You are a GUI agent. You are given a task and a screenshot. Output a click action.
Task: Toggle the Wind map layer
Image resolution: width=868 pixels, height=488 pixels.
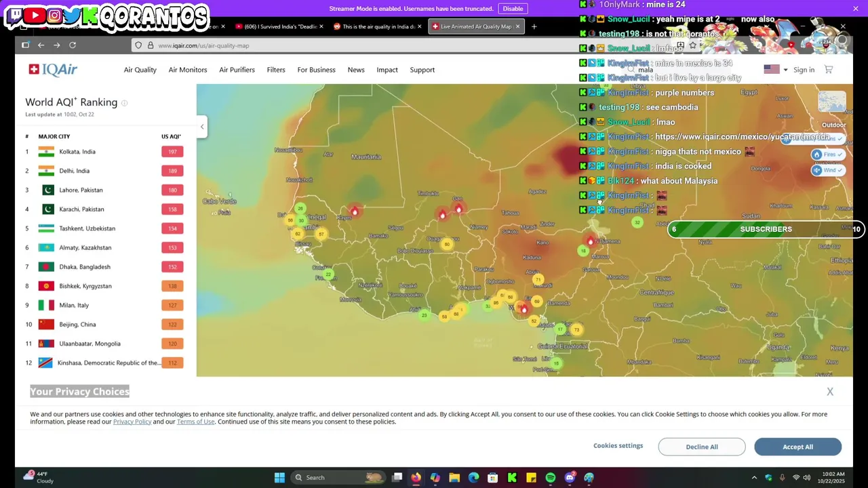pyautogui.click(x=827, y=170)
